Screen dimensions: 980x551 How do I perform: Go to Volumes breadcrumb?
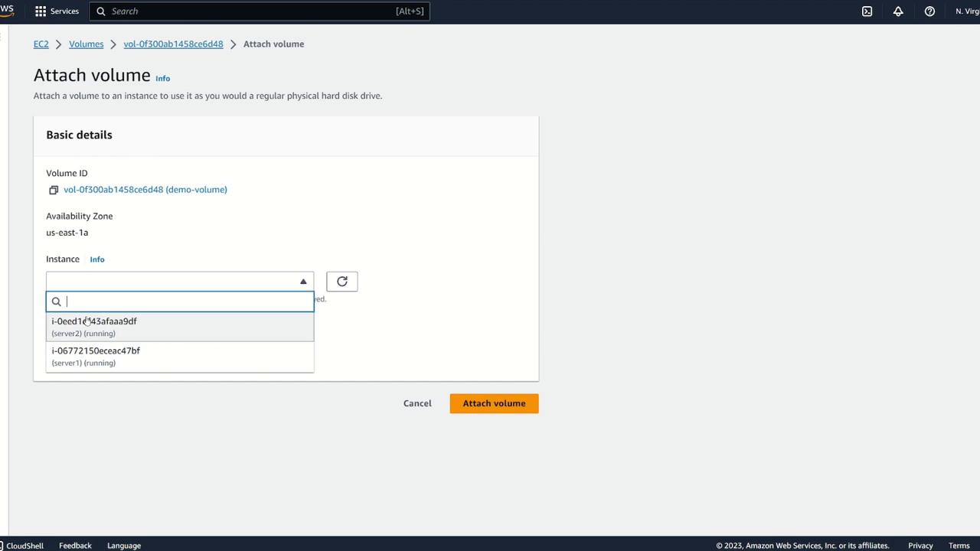tap(86, 44)
